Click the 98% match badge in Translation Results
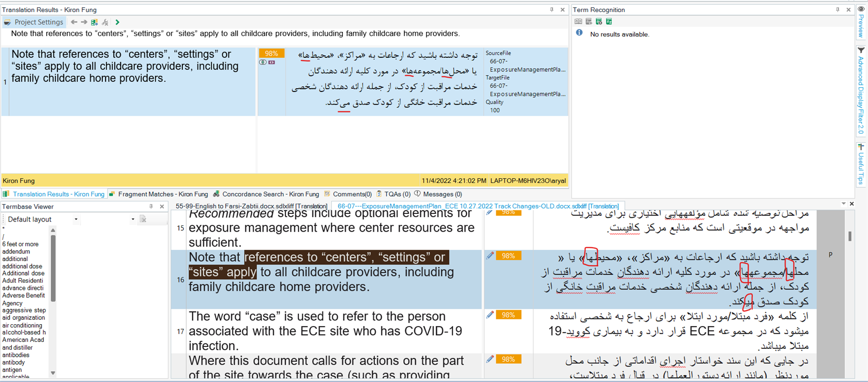This screenshot has width=868, height=382. 271,53
